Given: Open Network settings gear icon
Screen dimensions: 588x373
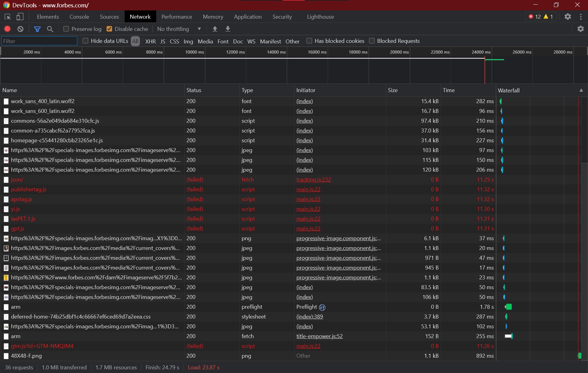Looking at the screenshot, I should click(581, 29).
